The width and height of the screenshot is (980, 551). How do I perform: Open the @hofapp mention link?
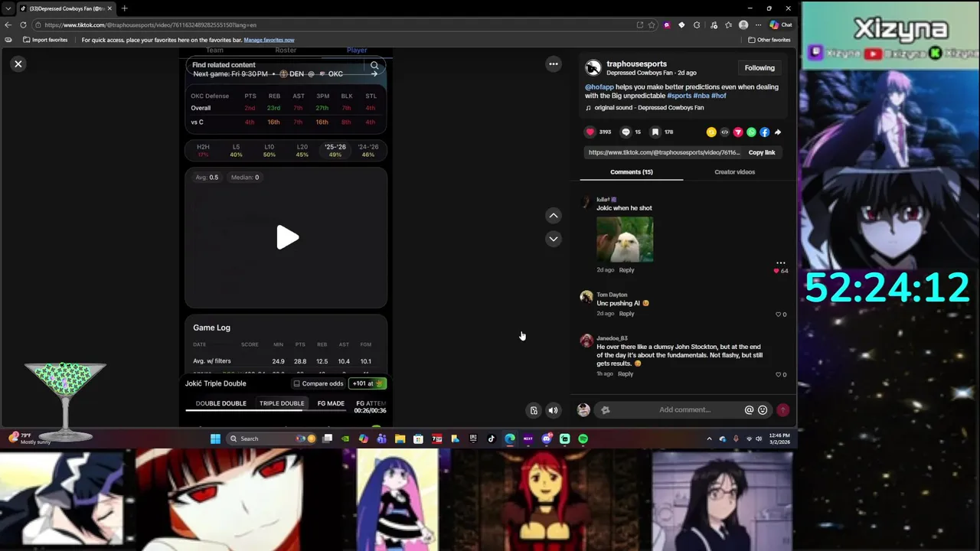pyautogui.click(x=599, y=86)
